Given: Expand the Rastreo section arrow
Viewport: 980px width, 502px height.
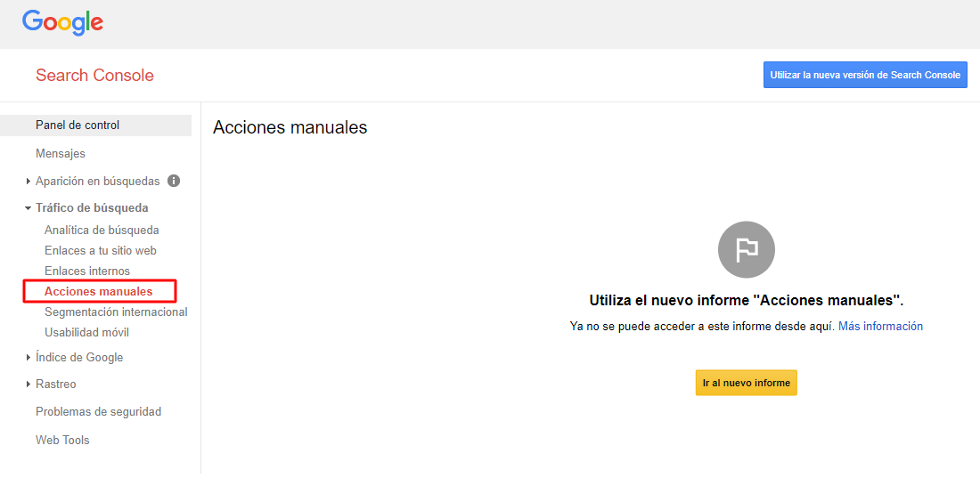Looking at the screenshot, I should (x=29, y=384).
